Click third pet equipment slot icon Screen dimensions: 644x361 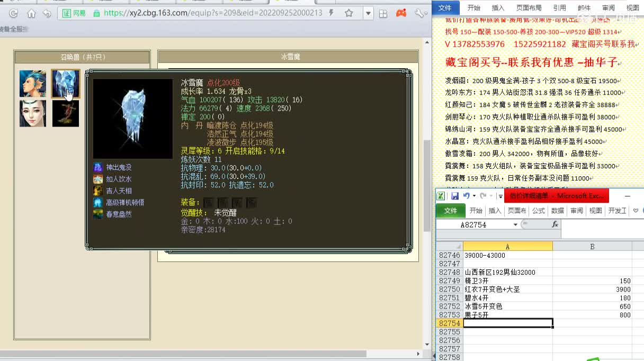pyautogui.click(x=238, y=202)
